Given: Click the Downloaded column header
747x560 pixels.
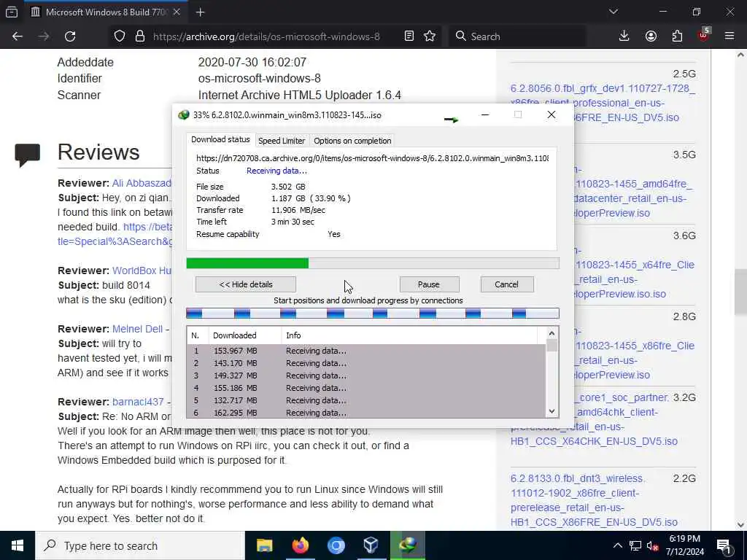Looking at the screenshot, I should coord(245,335).
